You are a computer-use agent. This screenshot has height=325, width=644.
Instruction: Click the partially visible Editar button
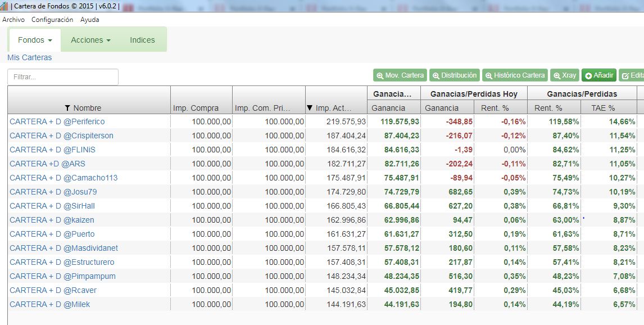pos(632,75)
